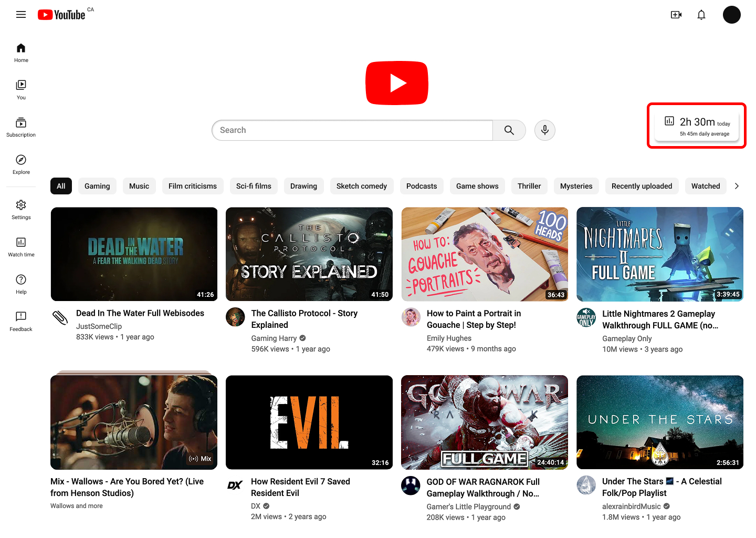Click the large red YouTube play logo
The height and width of the screenshot is (538, 756).
pos(397,83)
